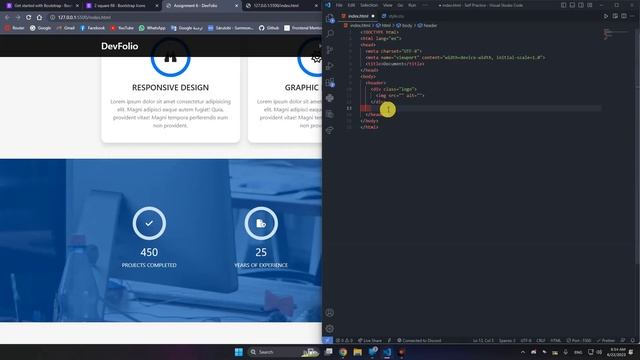Open the Go menu in VS Code
Screen dimensions: 640x360
(400, 5)
